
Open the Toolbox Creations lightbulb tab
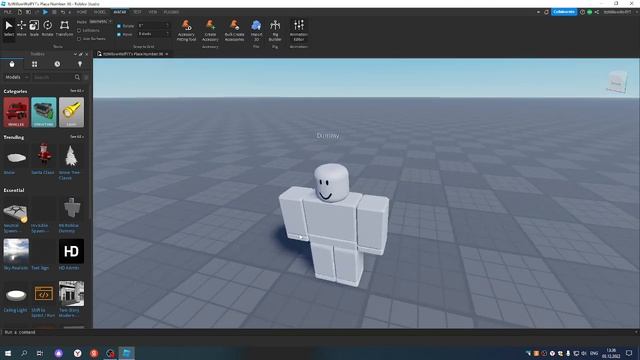(80, 64)
